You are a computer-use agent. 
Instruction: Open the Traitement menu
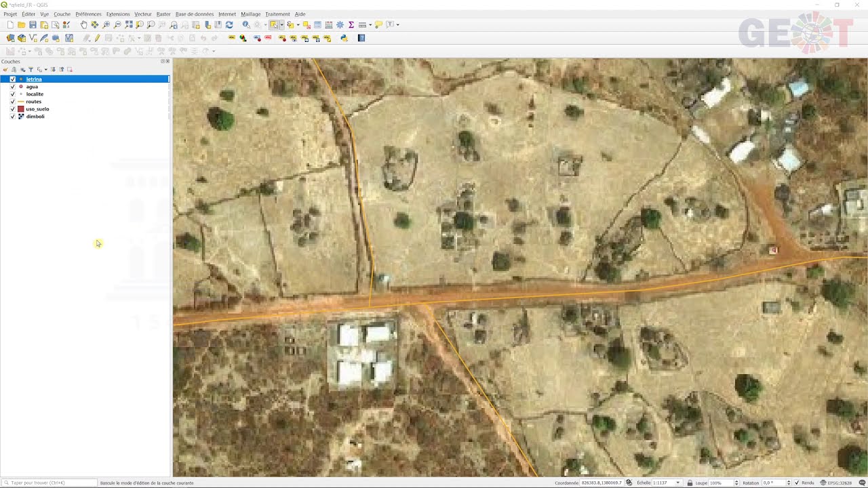[x=277, y=14]
